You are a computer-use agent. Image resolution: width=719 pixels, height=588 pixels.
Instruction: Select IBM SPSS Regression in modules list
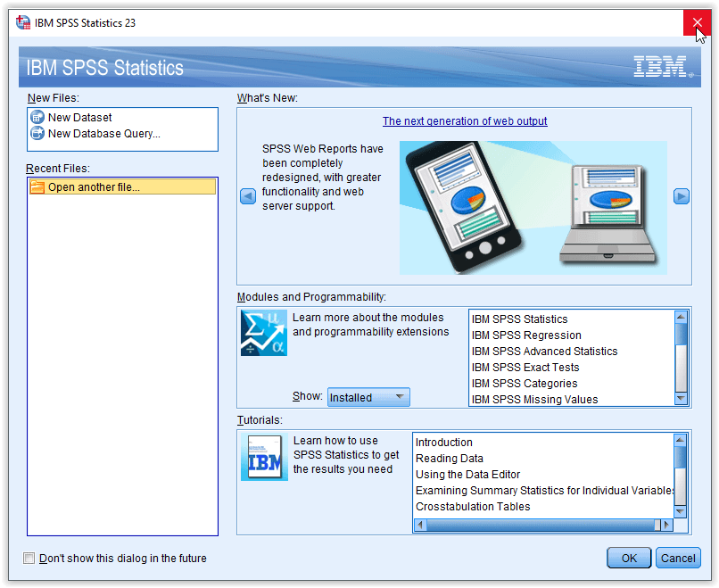pos(526,335)
